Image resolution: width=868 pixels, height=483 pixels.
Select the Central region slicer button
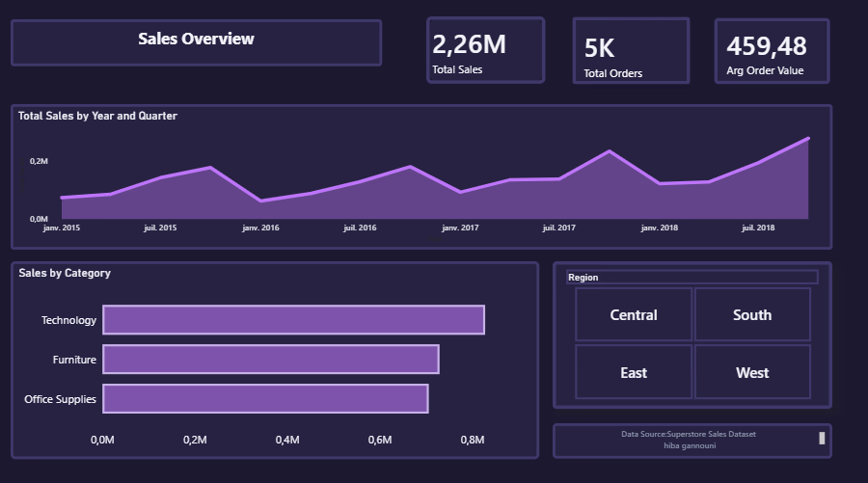click(x=634, y=314)
